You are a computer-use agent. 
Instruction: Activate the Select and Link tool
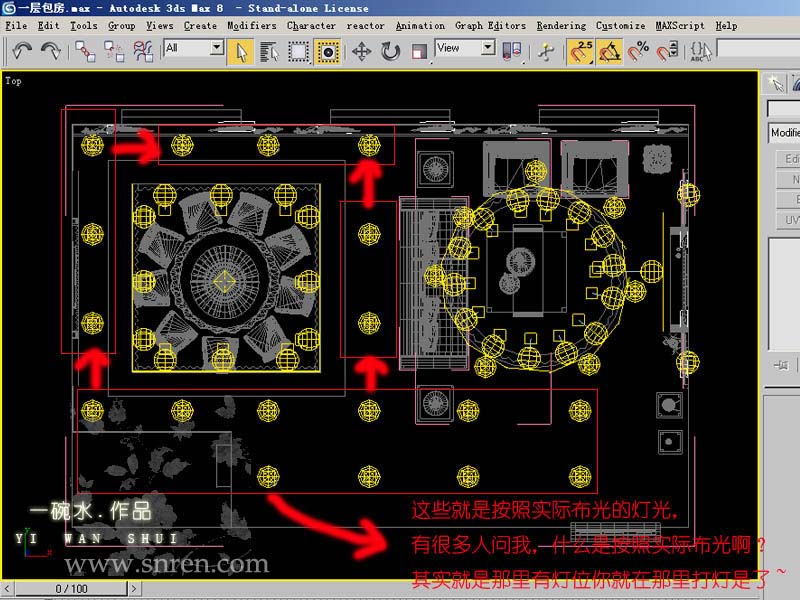(x=86, y=49)
